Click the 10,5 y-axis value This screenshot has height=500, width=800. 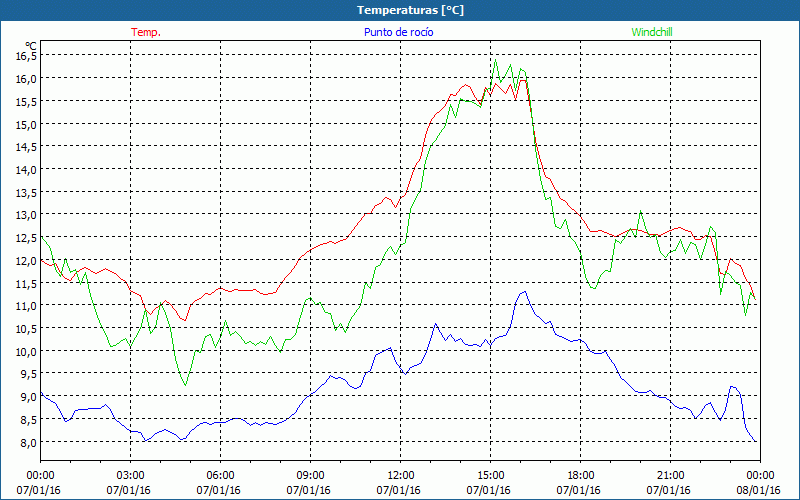(x=26, y=329)
